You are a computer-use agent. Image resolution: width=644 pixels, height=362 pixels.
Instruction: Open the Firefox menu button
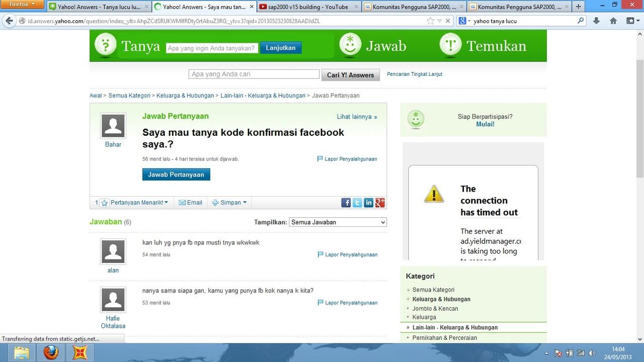coord(22,5)
